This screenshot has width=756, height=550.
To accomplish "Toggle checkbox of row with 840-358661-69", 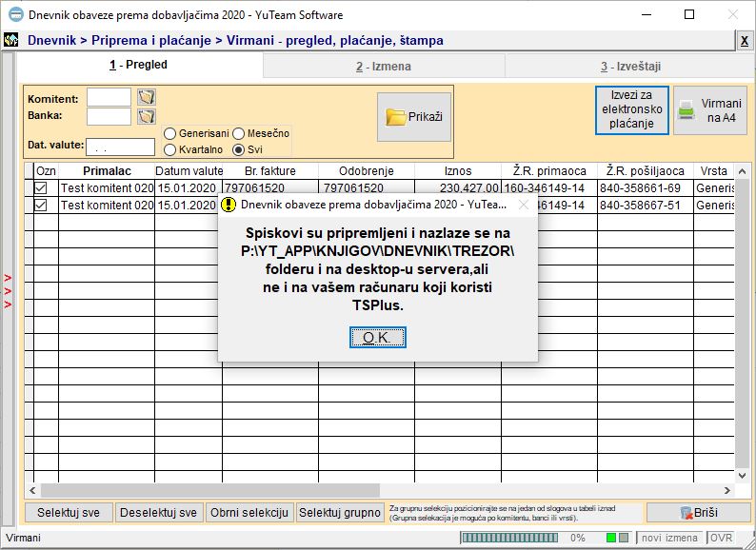I will pyautogui.click(x=41, y=188).
